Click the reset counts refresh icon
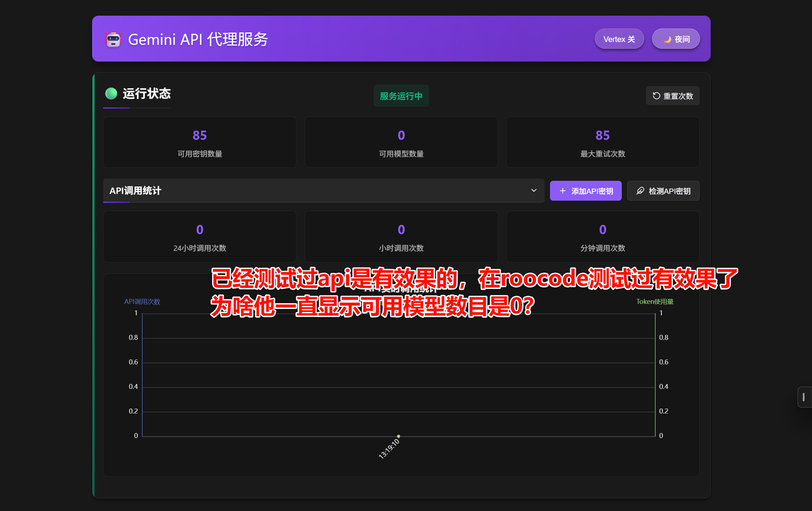 656,96
